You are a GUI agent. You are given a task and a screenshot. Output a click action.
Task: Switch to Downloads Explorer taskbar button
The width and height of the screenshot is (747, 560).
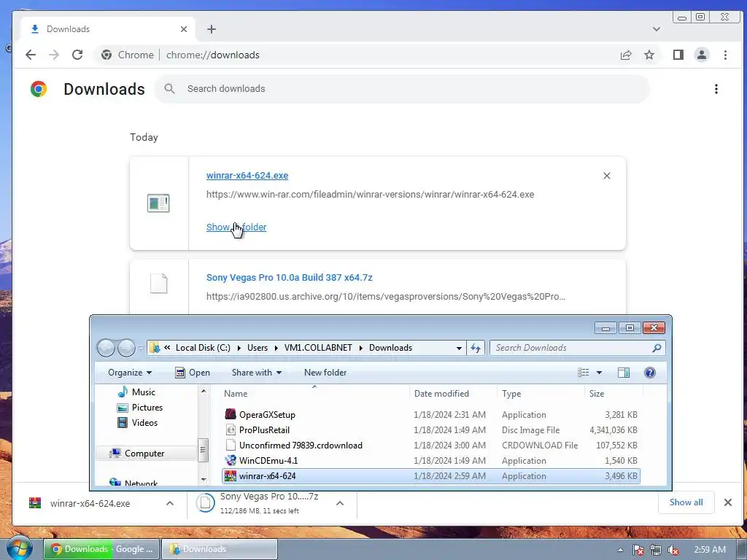(219, 549)
